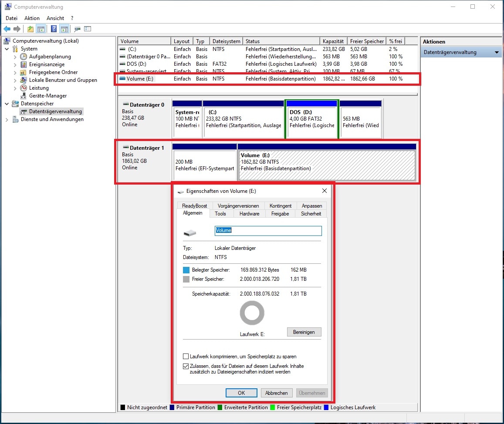
Task: Click the Datenträgerverwaltung tree icon
Action: (x=24, y=111)
